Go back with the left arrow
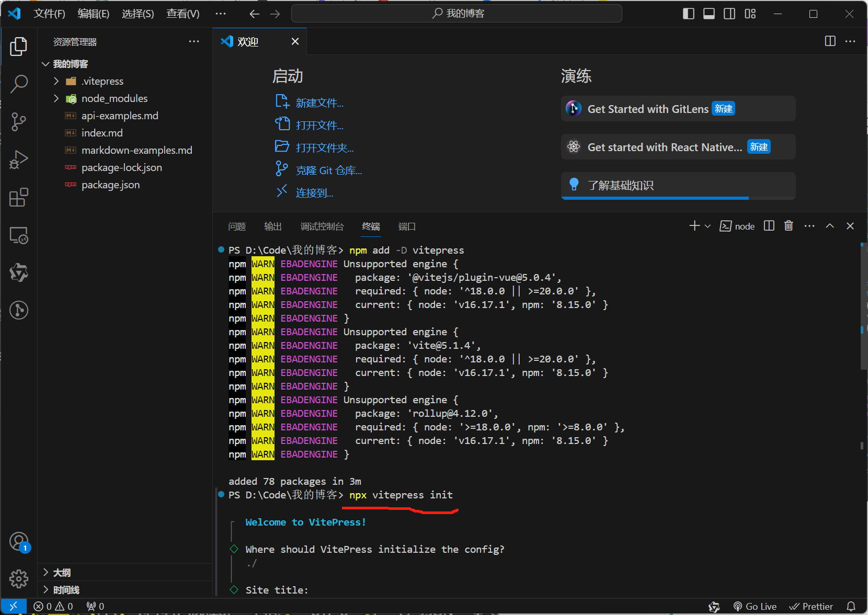This screenshot has width=868, height=615. coord(255,14)
